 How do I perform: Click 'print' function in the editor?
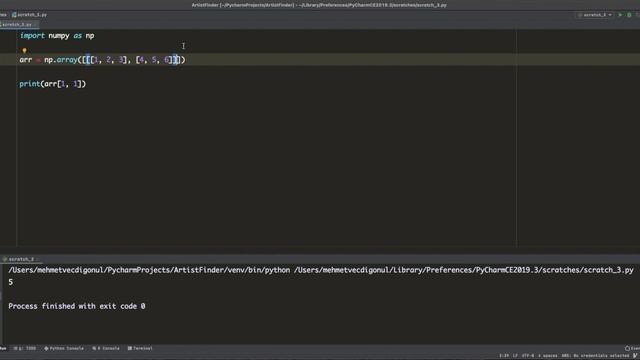tap(29, 84)
